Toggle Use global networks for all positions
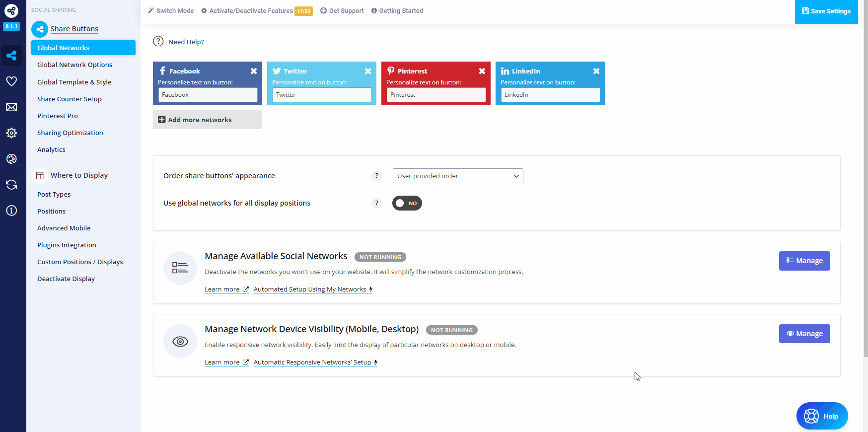Screen dimensions: 868x432 (407, 203)
